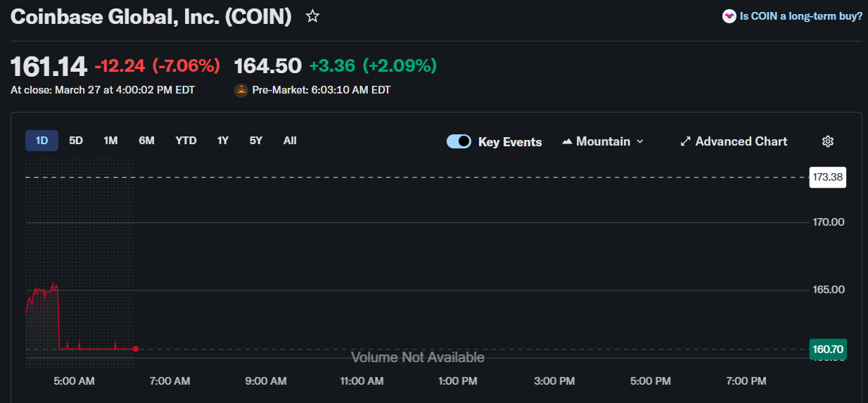Click the 170.00 price axis label
The image size is (868, 403).
pos(828,222)
